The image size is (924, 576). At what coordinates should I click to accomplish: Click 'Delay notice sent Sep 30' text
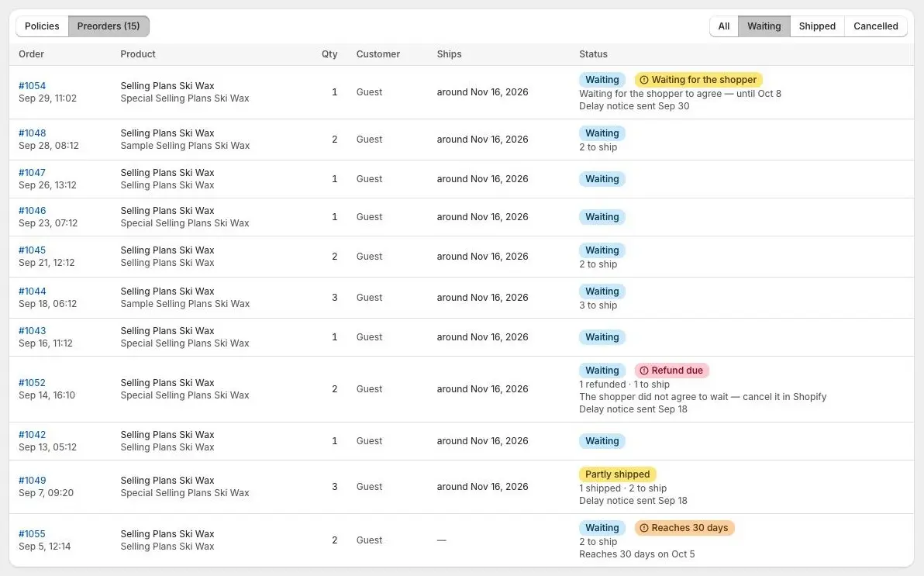[x=634, y=106]
